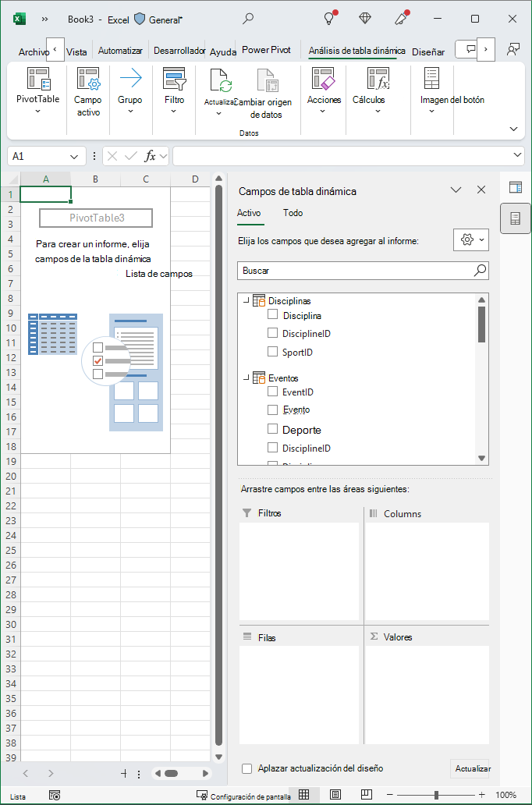Switch to Page Layout view icon
The image size is (532, 805).
tap(335, 795)
